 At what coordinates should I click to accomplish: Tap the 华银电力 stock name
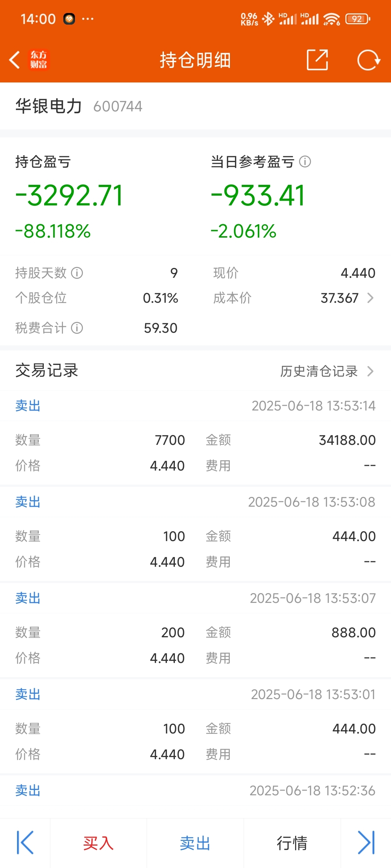49,106
